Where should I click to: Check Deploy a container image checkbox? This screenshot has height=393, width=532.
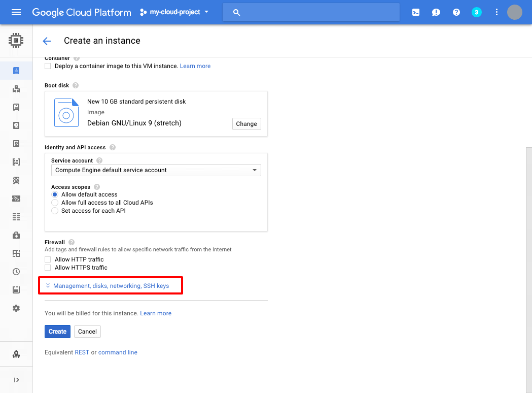(48, 66)
